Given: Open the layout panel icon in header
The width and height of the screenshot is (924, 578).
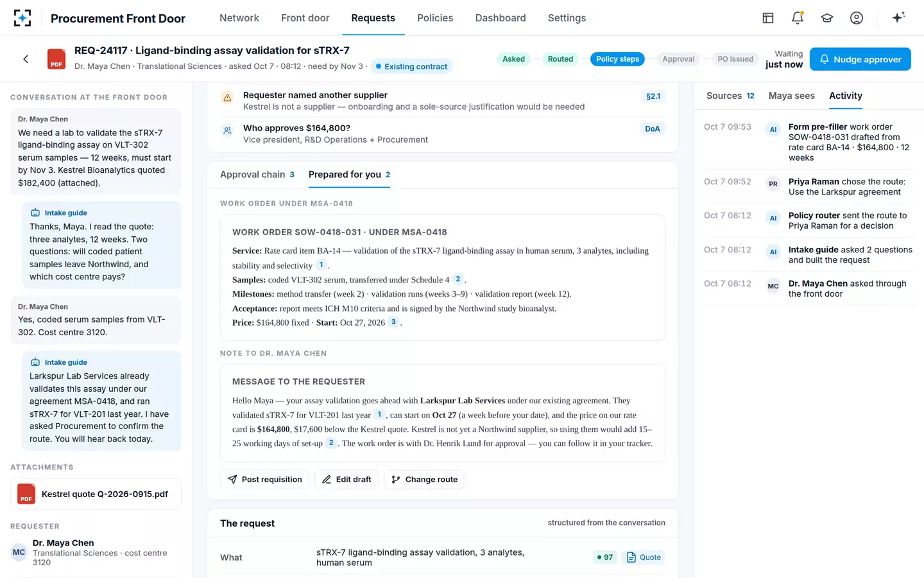Looking at the screenshot, I should [x=768, y=18].
